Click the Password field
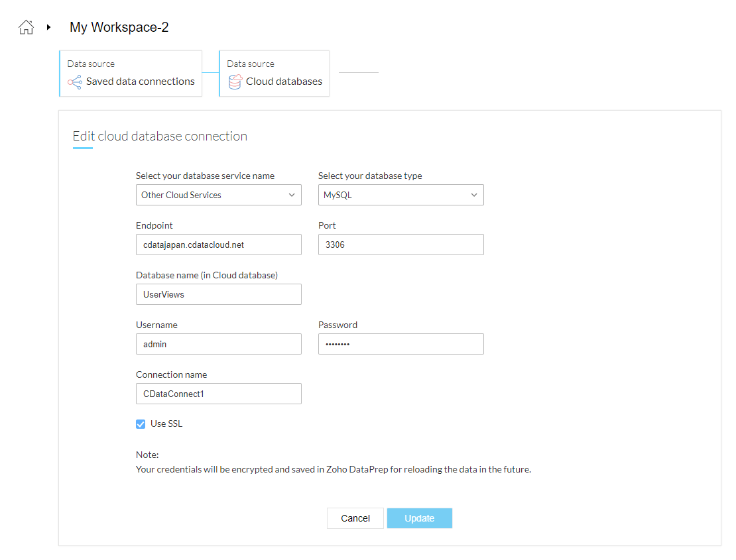The image size is (736, 560). point(400,344)
